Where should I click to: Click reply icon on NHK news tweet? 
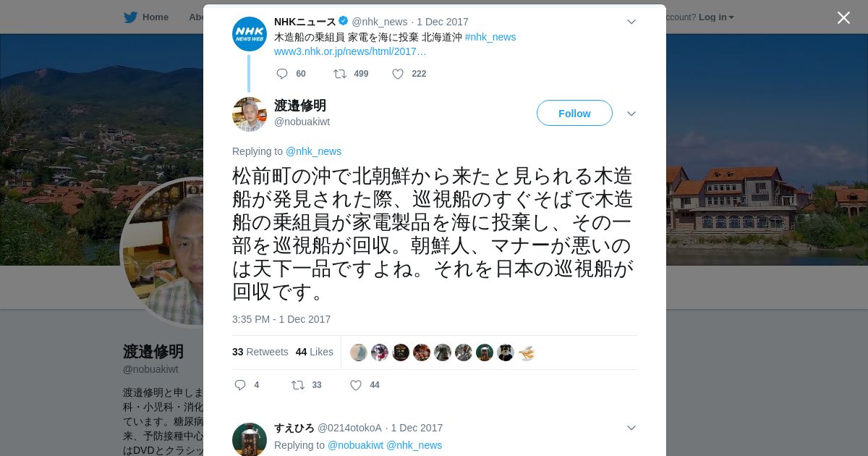coord(282,74)
